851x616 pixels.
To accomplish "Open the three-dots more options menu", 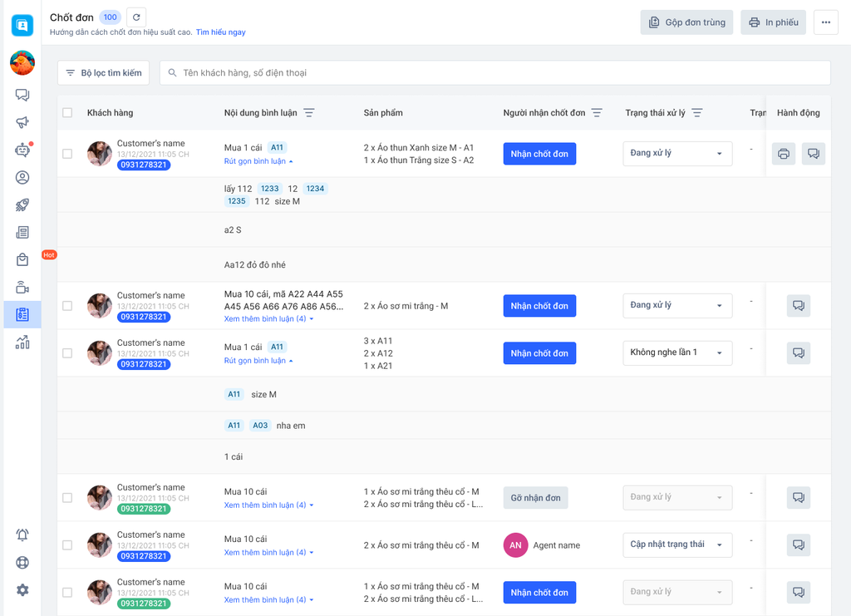I will coord(825,22).
